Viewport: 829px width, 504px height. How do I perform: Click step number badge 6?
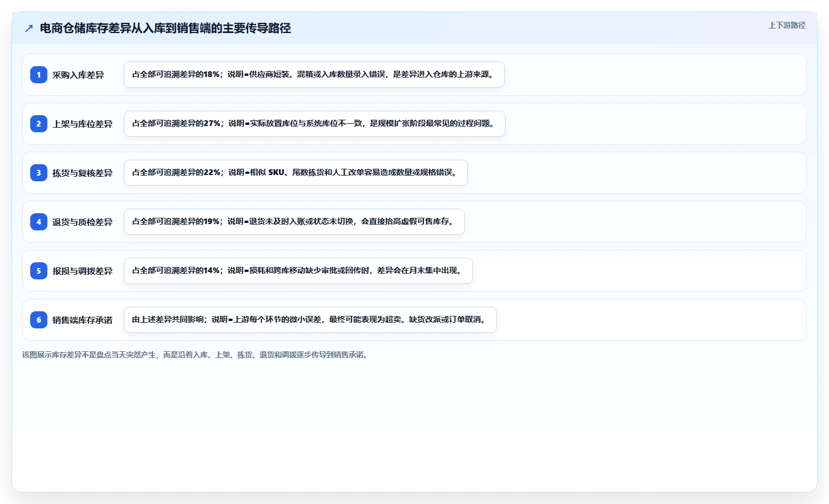(39, 320)
